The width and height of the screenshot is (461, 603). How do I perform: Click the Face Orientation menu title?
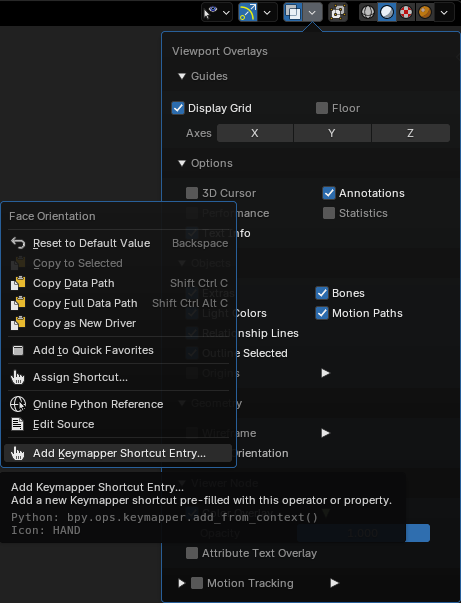pos(52,216)
